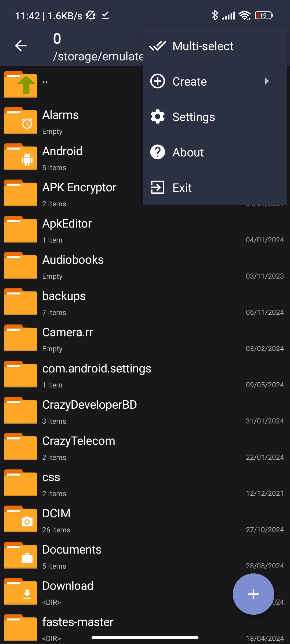This screenshot has width=290, height=644.
Task: Tap the Documents briefcase folder icon
Action: click(x=21, y=555)
